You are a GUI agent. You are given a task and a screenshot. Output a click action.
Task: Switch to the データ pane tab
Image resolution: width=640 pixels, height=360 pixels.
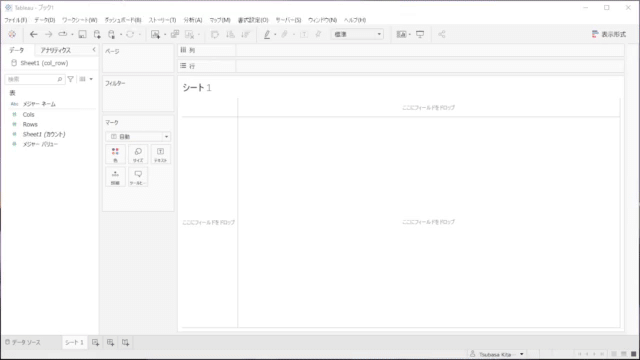(17, 50)
